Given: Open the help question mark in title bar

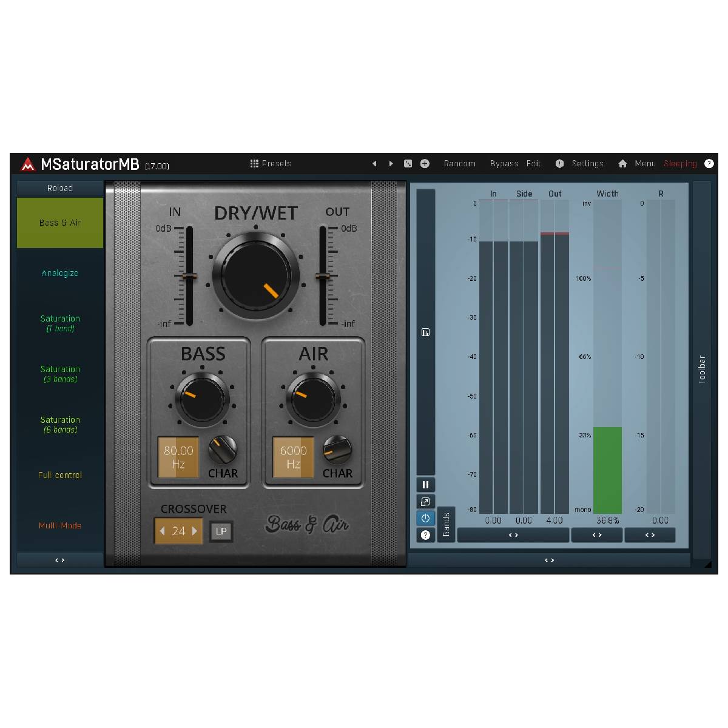Looking at the screenshot, I should [x=709, y=164].
